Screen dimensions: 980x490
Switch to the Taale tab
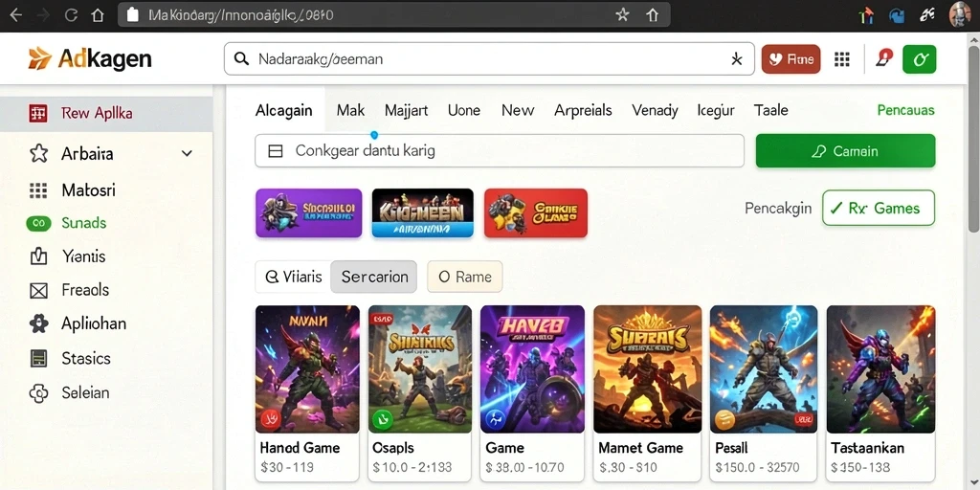pyautogui.click(x=770, y=111)
